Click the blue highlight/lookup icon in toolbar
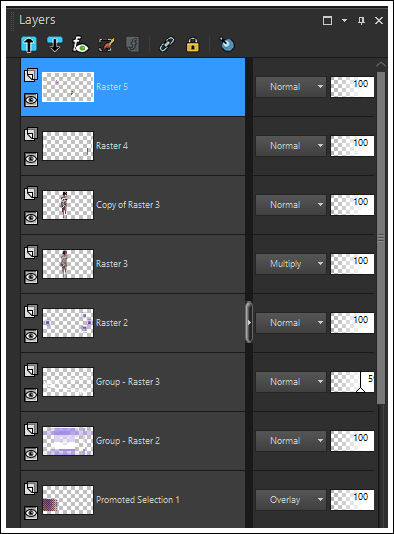 click(227, 44)
